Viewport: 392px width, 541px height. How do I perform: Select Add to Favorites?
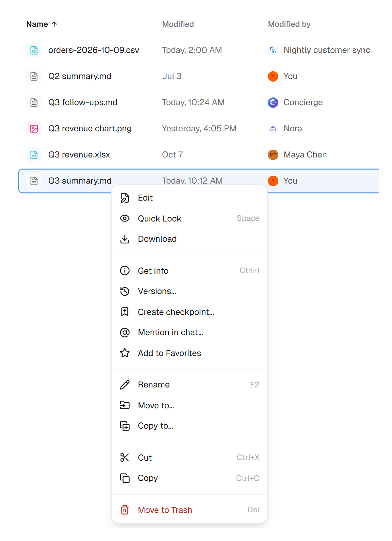click(189, 353)
